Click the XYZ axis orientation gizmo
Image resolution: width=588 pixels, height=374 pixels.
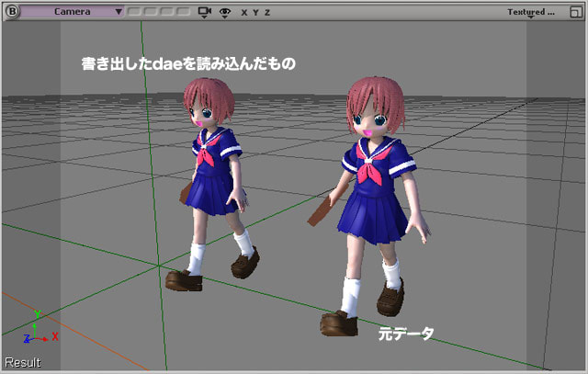[x=40, y=327]
